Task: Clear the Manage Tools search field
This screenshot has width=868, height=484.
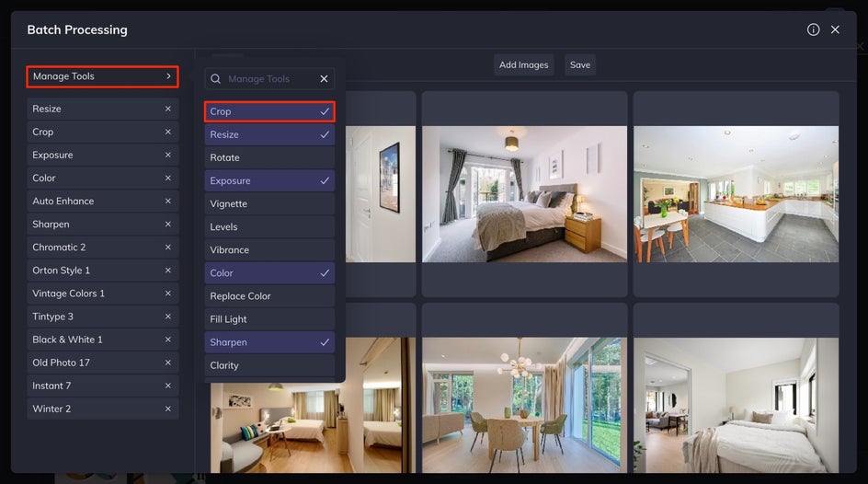Action: point(324,79)
